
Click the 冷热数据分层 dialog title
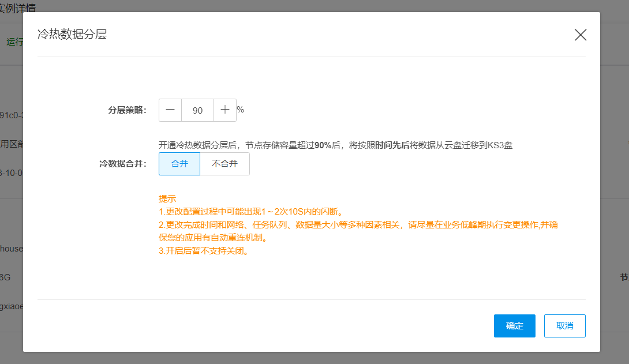[72, 35]
